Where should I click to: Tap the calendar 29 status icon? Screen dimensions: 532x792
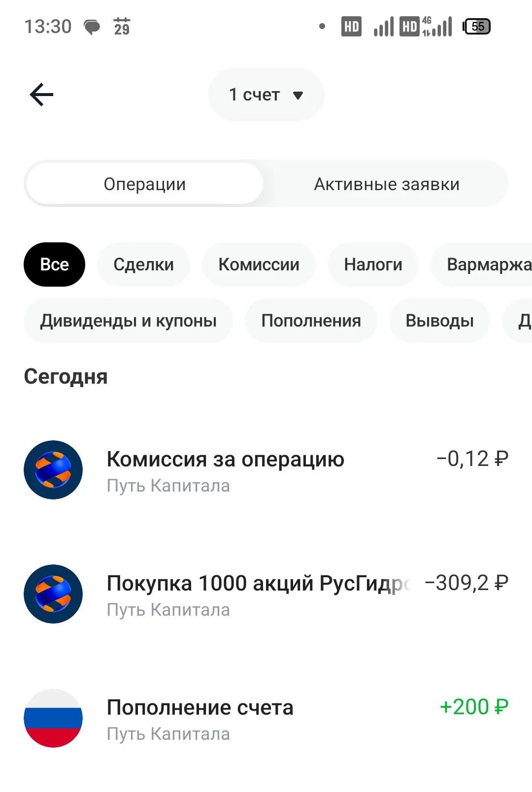pyautogui.click(x=122, y=27)
